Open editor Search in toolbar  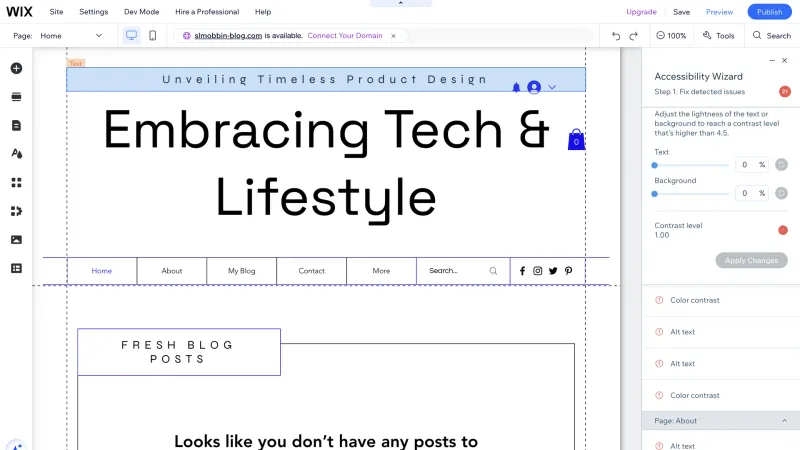(x=771, y=36)
